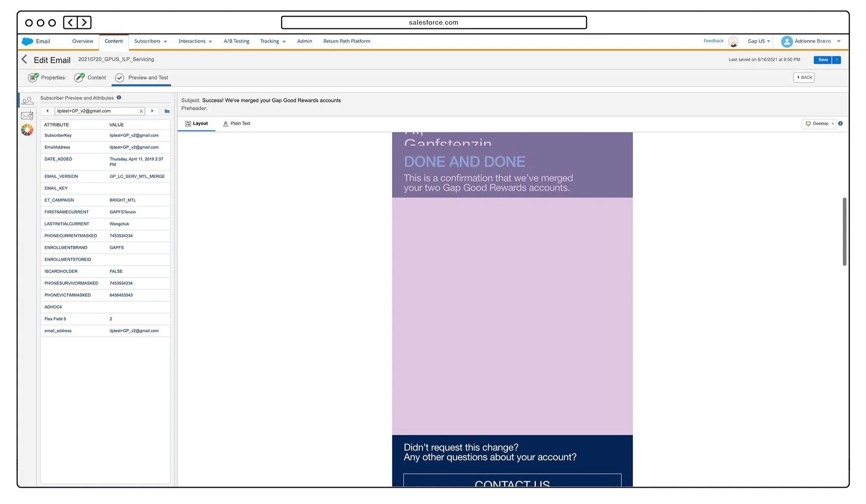The height and width of the screenshot is (504, 866).
Task: Click the ATTRIBUTE column header
Action: [57, 125]
